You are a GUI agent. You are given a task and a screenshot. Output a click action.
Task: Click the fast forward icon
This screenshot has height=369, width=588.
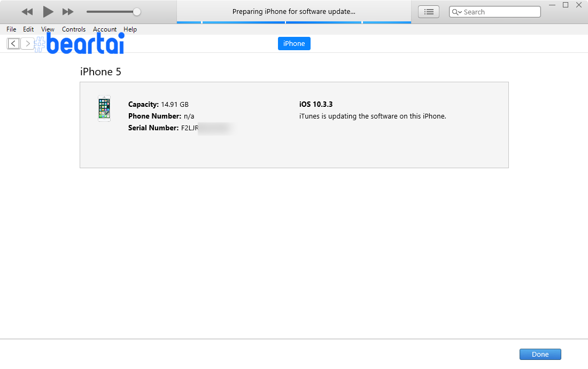tap(68, 12)
